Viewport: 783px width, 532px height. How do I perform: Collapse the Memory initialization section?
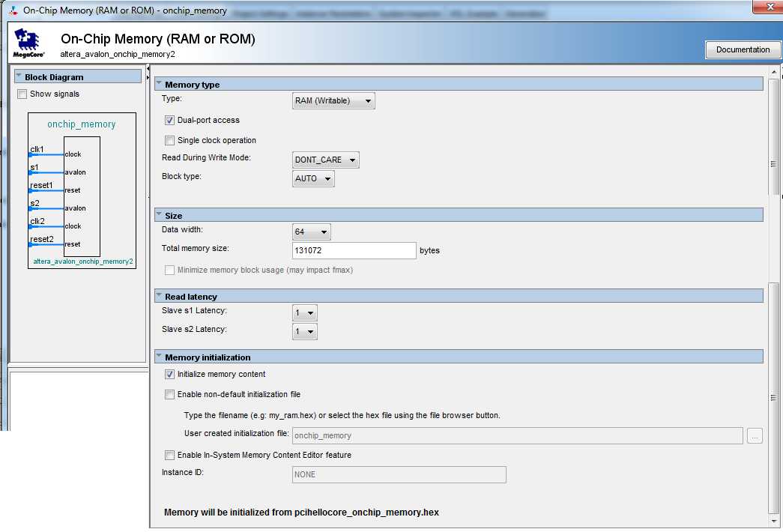159,357
